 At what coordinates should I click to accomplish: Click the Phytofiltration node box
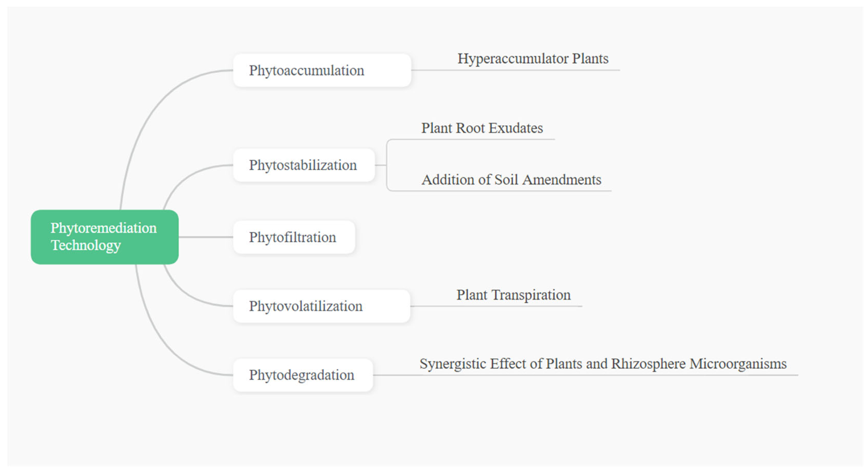[x=294, y=237]
